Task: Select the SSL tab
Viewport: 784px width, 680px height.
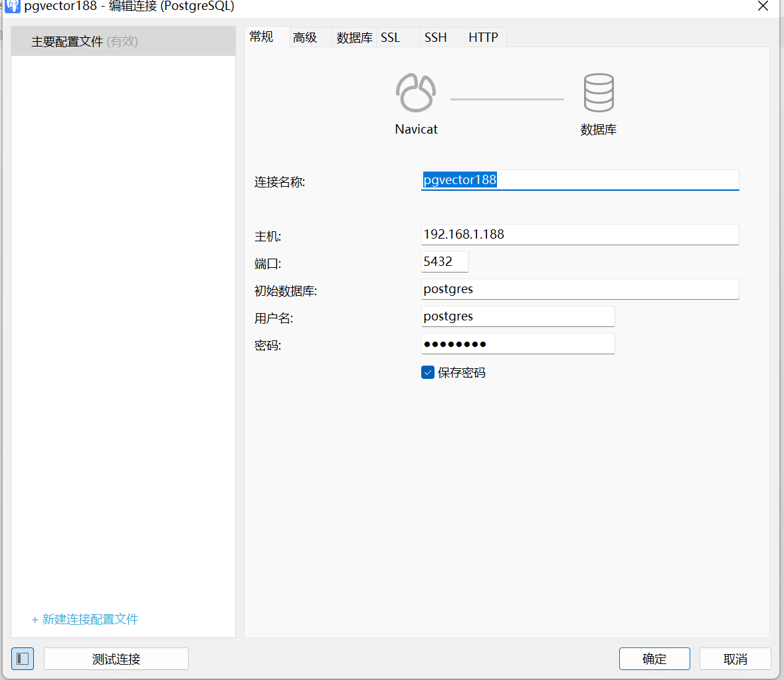Action: point(391,38)
